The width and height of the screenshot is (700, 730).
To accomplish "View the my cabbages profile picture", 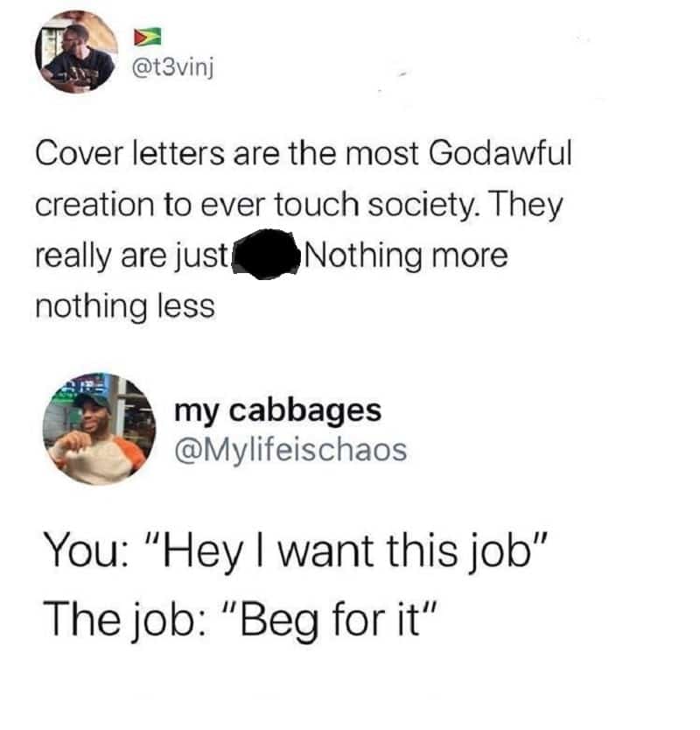I will point(99,429).
